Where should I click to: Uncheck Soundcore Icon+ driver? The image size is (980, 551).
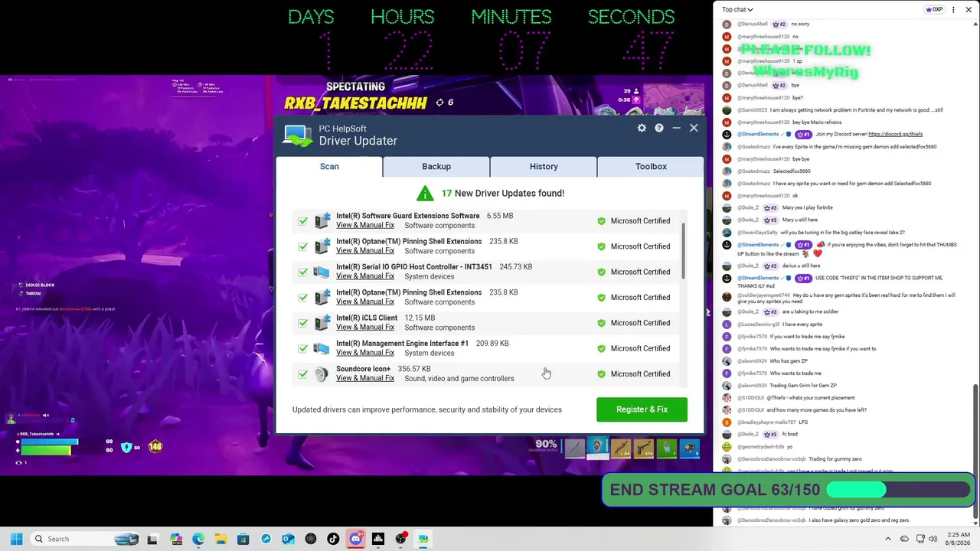pos(303,374)
